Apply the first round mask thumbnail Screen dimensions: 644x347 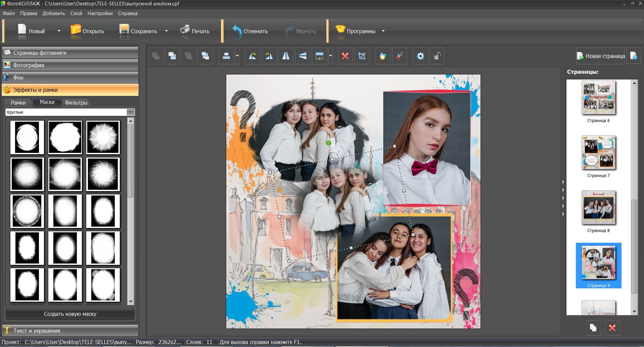click(27, 137)
